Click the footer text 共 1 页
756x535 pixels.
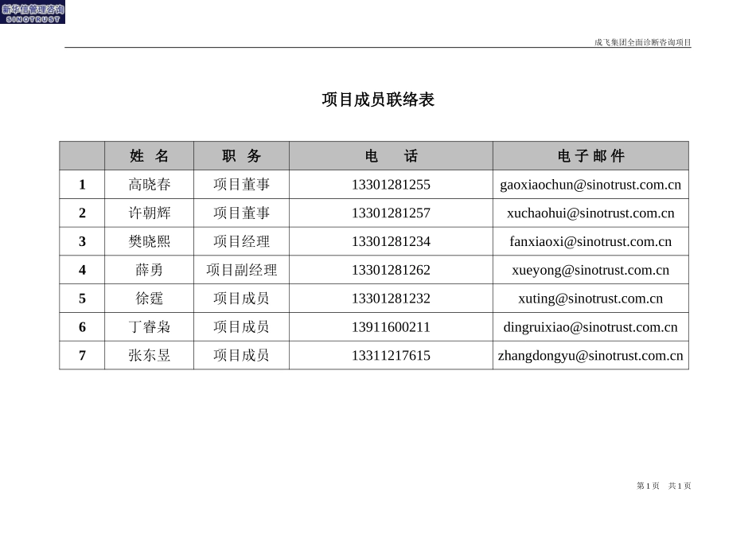pos(680,486)
